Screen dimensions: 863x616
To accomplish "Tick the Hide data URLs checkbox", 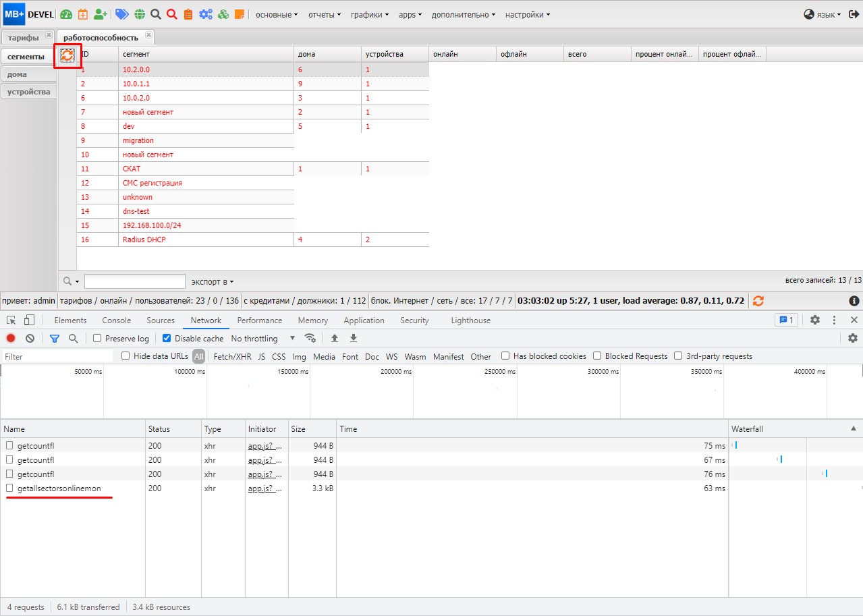I will pos(126,356).
